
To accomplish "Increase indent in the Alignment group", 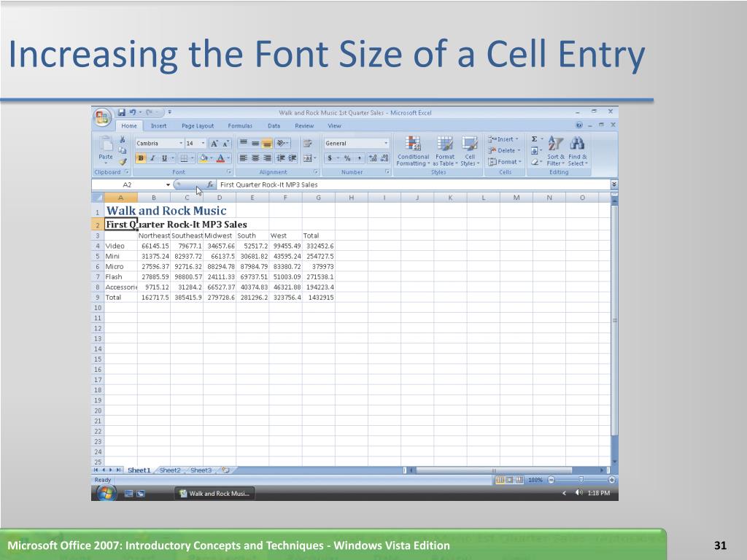I will 292,158.
